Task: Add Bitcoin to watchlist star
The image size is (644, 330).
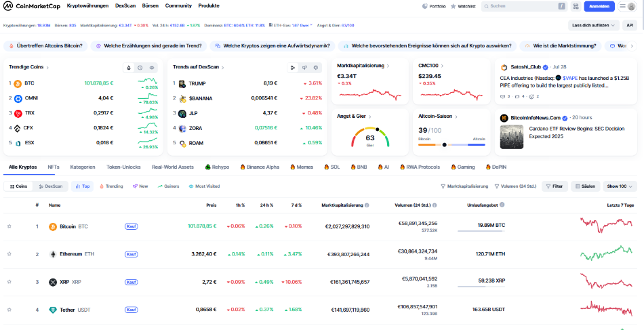Action: click(9, 226)
